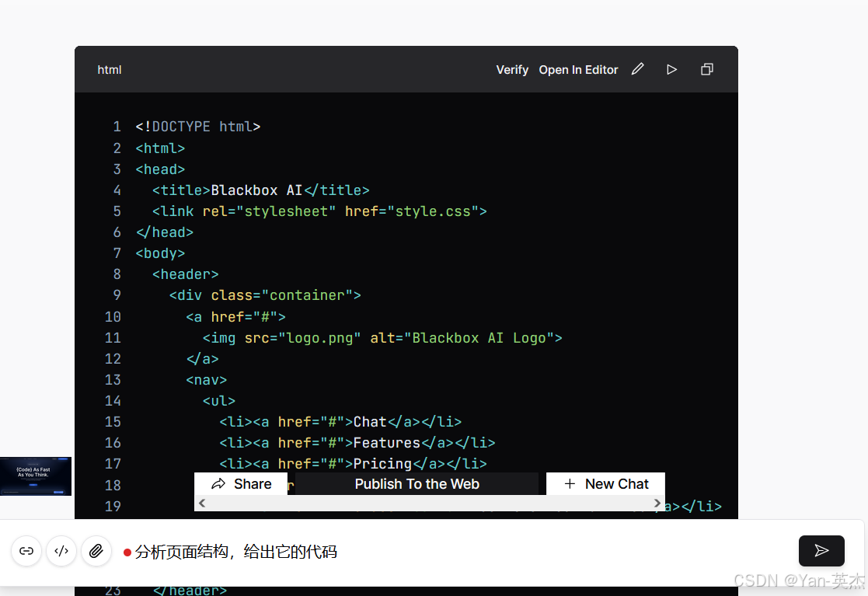Click the left scroll arrow of horizontal scrollbar
The image size is (868, 596).
point(202,503)
